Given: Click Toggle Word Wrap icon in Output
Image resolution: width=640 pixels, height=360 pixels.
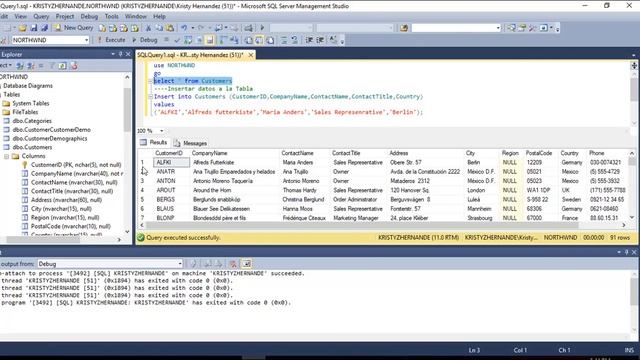Looking at the screenshot, I should click(x=247, y=264).
